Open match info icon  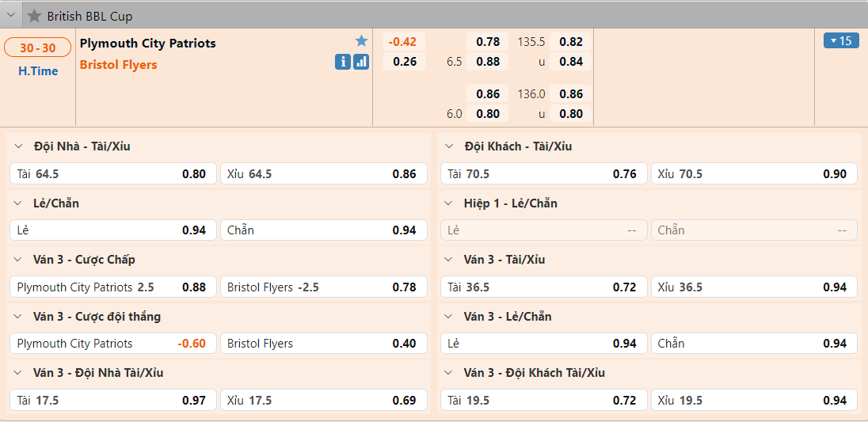(x=343, y=62)
